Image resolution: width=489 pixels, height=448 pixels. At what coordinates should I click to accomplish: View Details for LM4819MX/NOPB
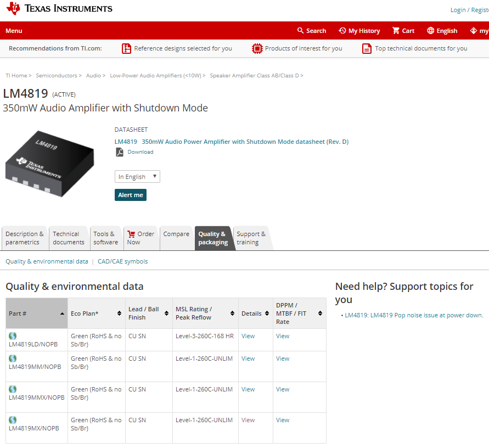point(248,420)
